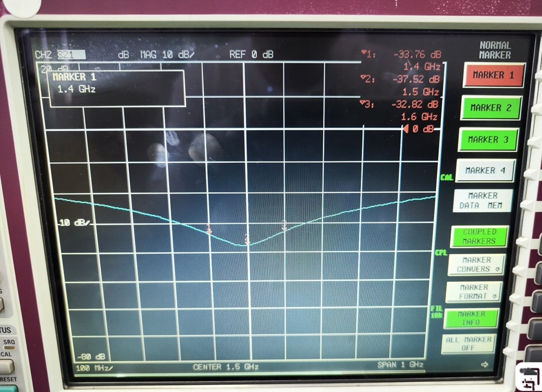Click the CH2 S21 channel label

[59, 55]
